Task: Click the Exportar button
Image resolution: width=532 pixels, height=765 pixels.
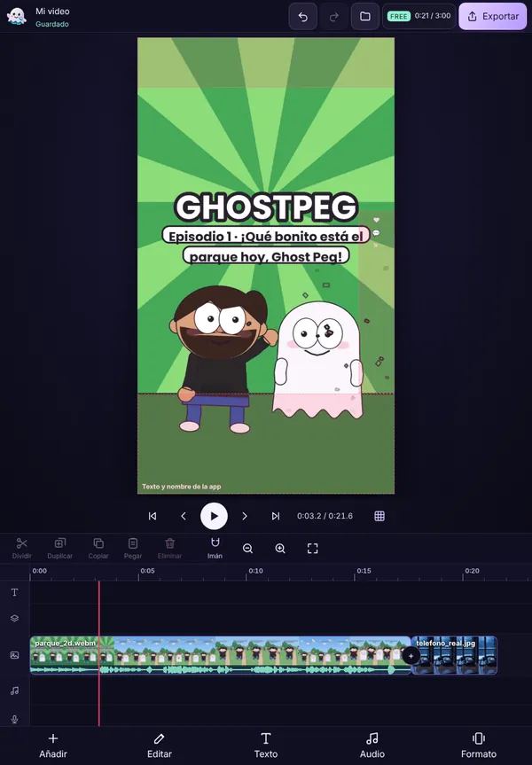Action: (492, 17)
